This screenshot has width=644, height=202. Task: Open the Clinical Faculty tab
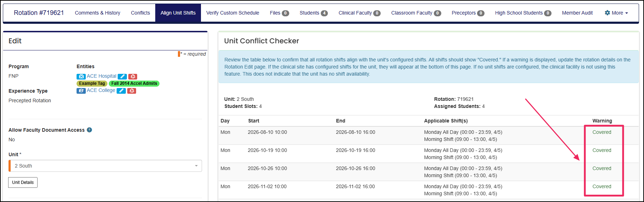(359, 13)
